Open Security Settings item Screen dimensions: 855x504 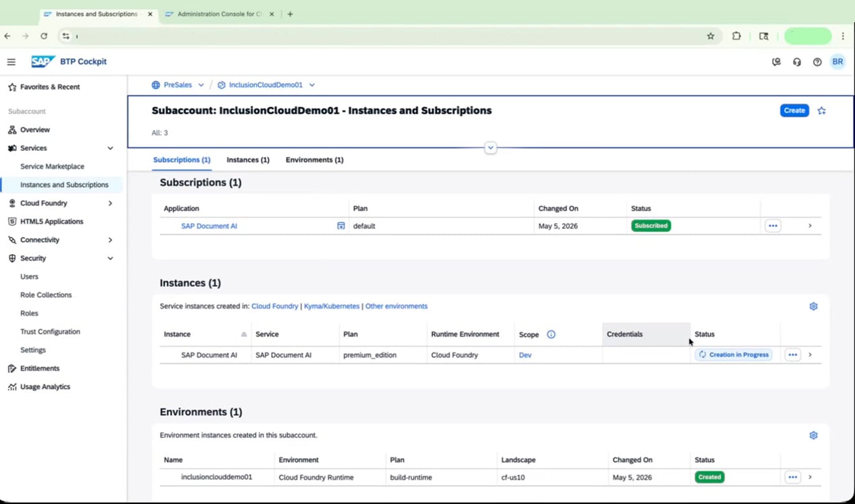[x=33, y=350]
